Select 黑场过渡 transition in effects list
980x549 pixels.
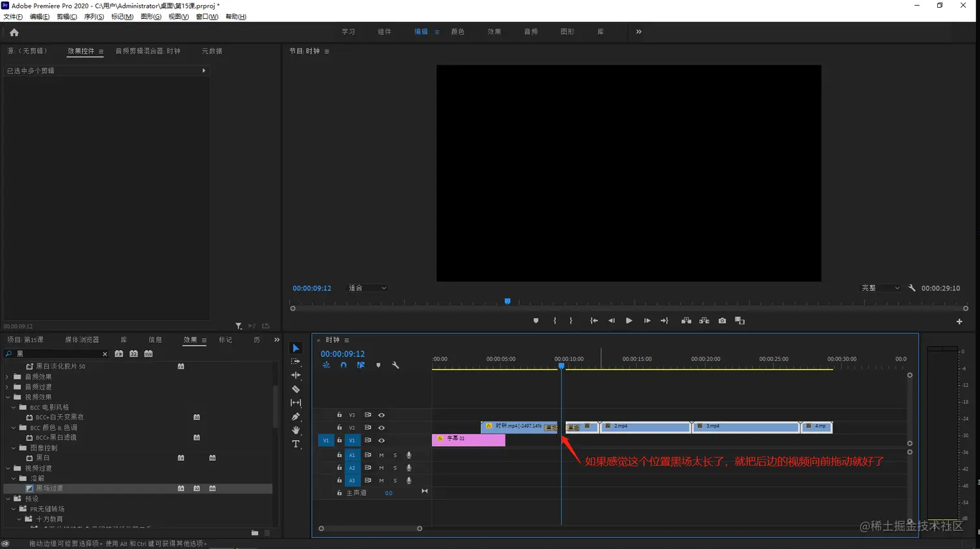click(x=49, y=488)
